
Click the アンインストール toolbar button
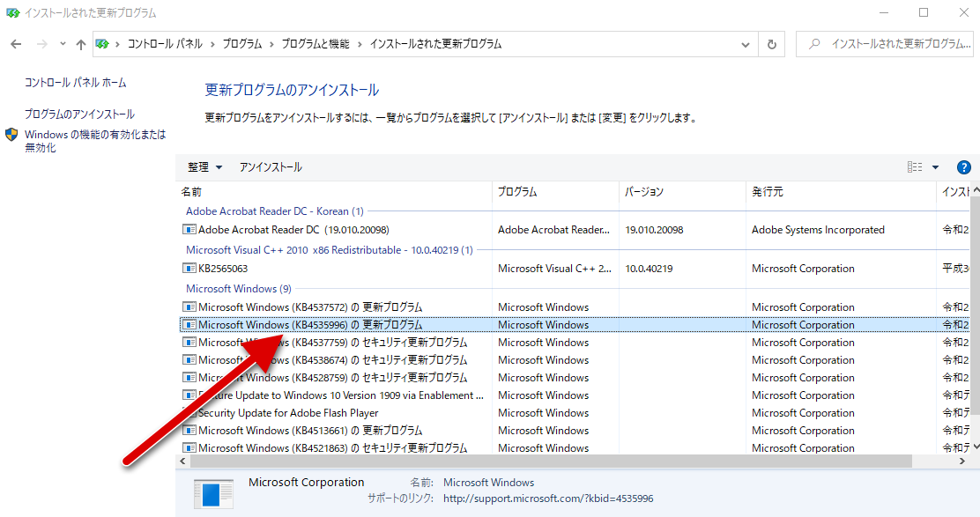click(x=271, y=167)
